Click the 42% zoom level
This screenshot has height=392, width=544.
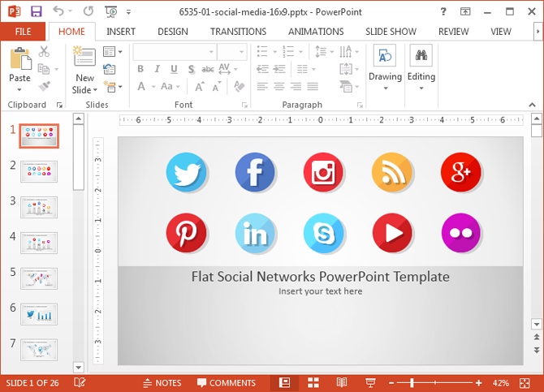tap(501, 383)
